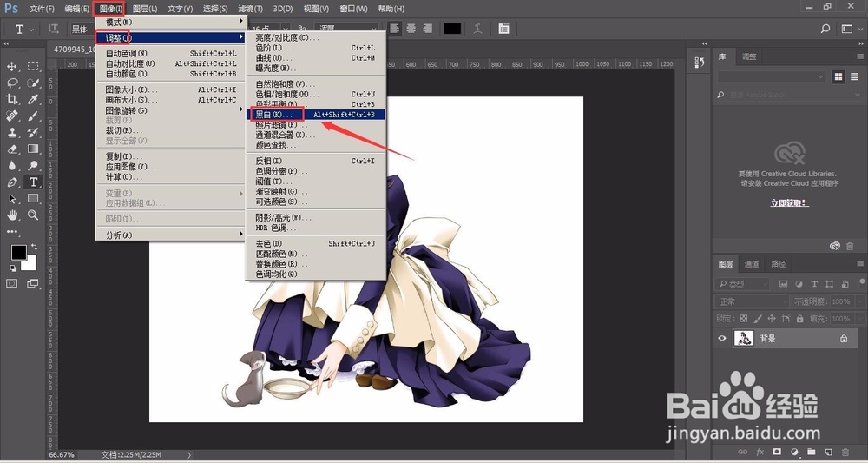Toggle adjustment layer filter
The height and width of the screenshot is (463, 868).
tap(799, 284)
